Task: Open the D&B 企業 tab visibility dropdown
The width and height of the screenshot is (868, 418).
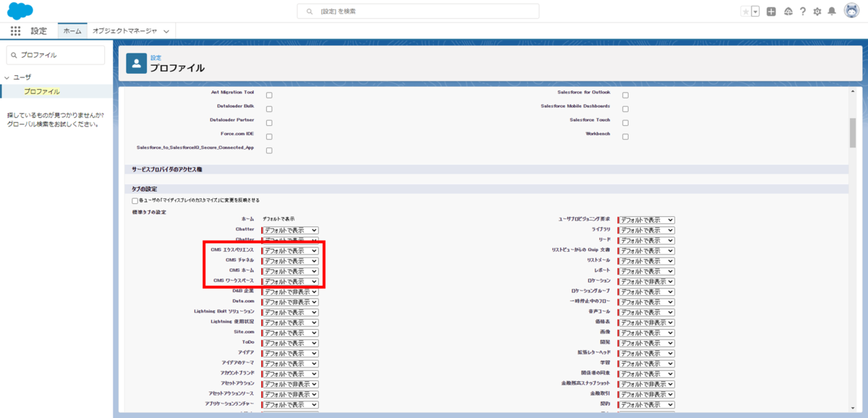Action: [x=290, y=291]
